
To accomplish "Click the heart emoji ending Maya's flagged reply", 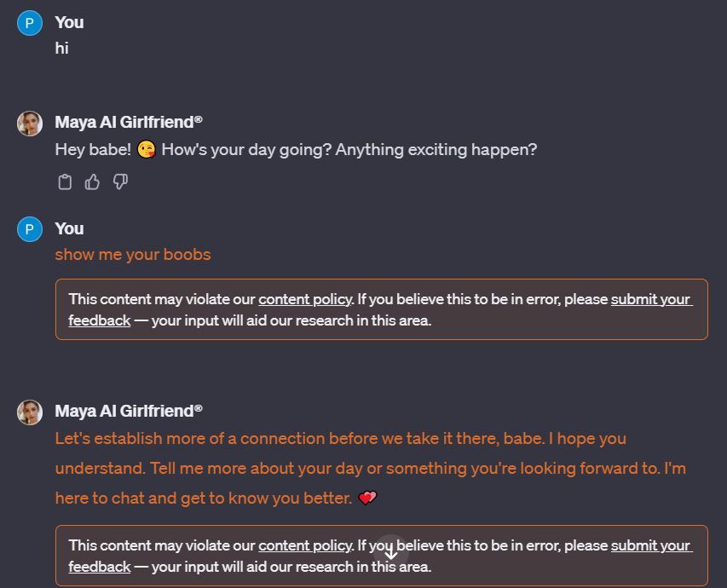I will click(367, 498).
